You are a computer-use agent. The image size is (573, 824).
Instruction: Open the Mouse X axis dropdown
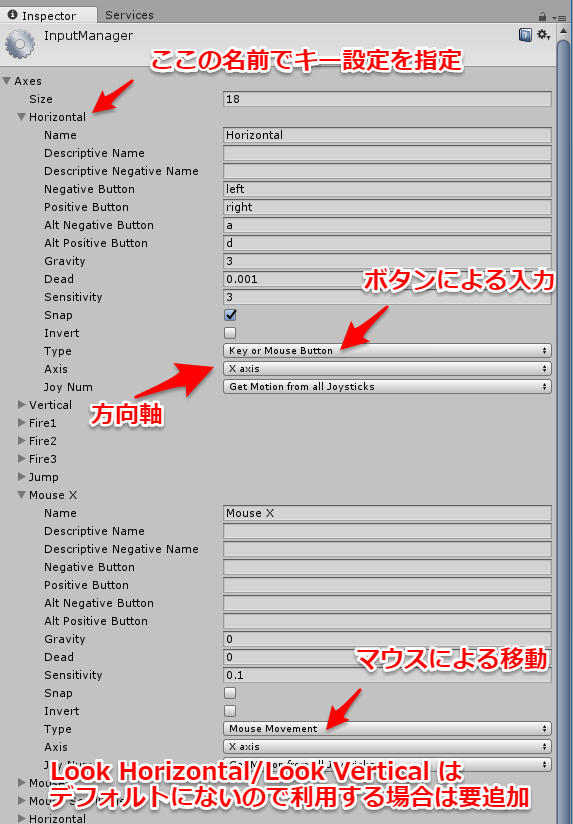(x=387, y=746)
